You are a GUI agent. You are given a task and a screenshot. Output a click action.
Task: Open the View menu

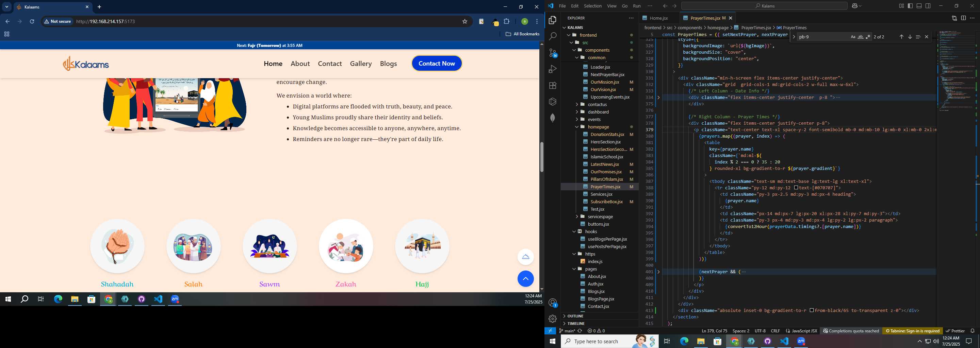tap(611, 6)
